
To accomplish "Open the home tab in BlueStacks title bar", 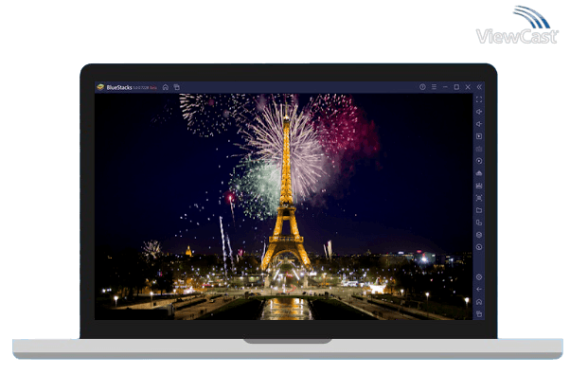I will pyautogui.click(x=166, y=87).
